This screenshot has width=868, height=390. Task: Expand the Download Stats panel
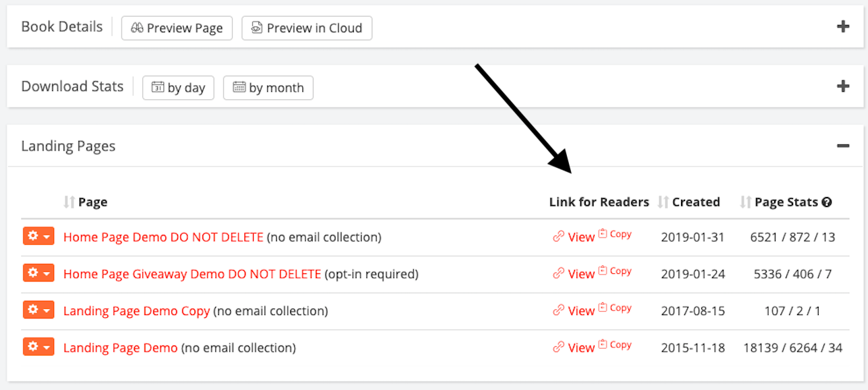[842, 86]
